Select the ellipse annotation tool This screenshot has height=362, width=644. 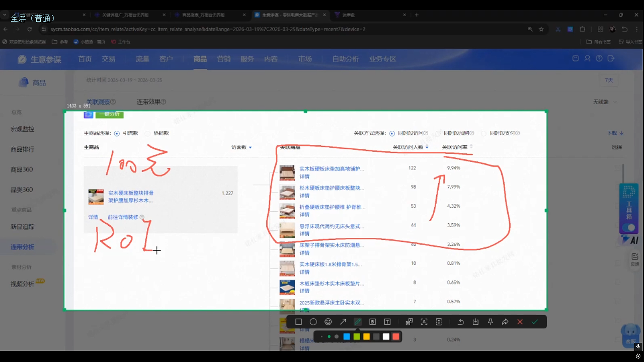point(313,322)
